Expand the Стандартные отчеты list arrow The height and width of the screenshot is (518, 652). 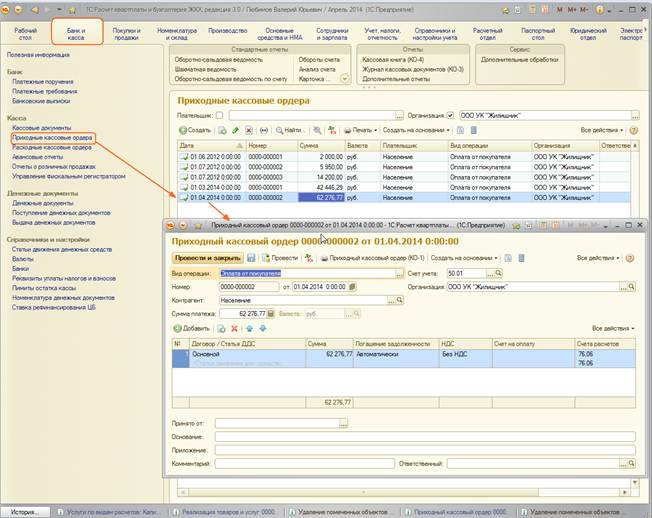point(344,78)
